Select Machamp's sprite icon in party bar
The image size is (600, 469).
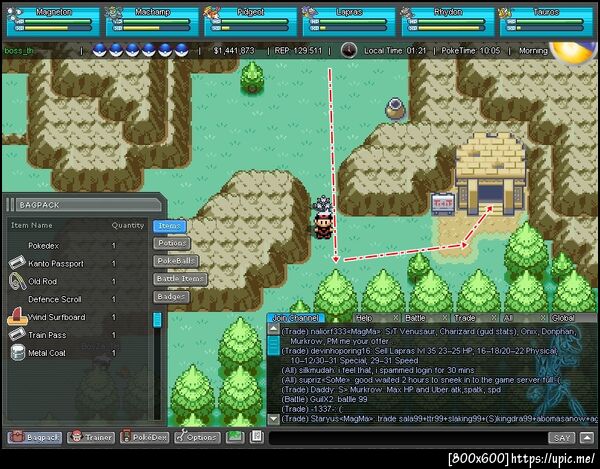113,13
